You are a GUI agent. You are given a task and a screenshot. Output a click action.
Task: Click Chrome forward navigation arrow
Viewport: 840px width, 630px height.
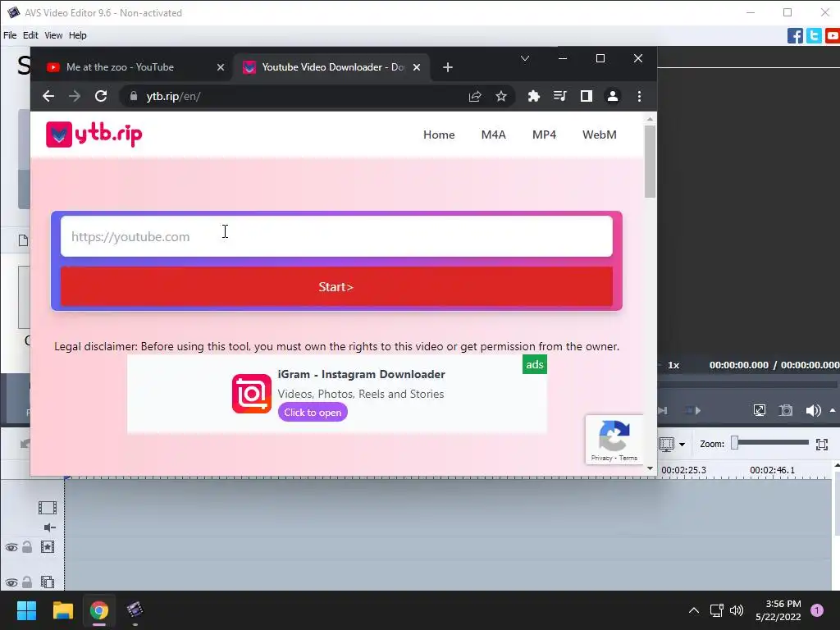[x=75, y=97]
